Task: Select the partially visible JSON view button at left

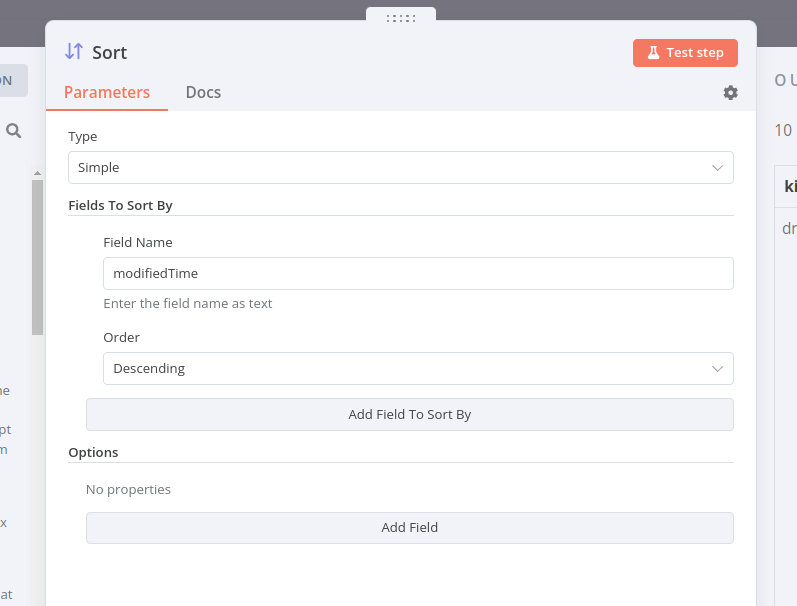Action: click(x=12, y=80)
